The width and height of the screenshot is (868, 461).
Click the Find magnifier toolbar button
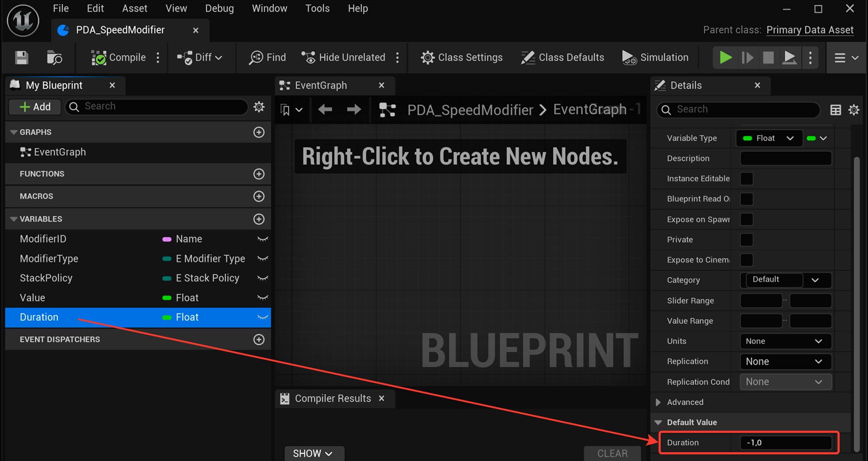click(268, 57)
